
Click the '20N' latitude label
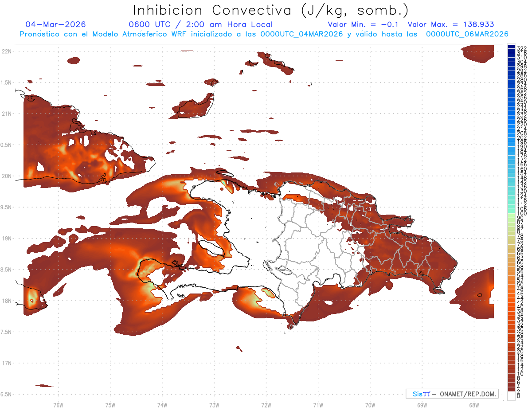click(7, 176)
